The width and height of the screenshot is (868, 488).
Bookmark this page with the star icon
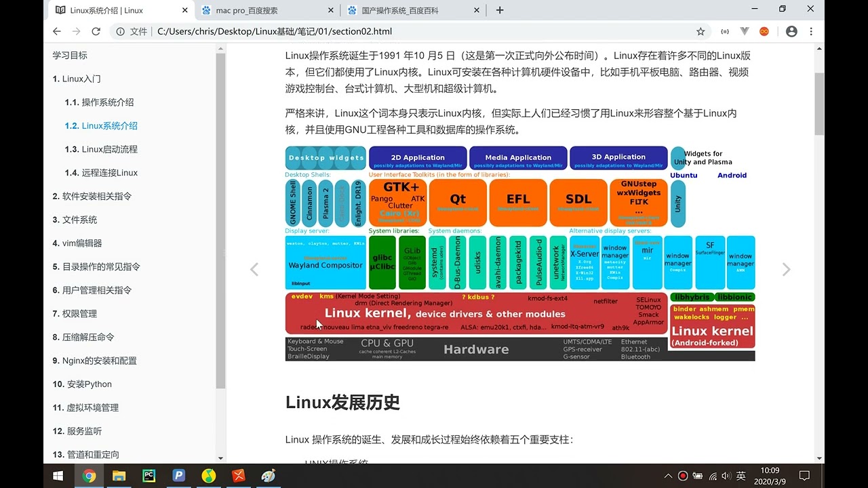point(701,31)
